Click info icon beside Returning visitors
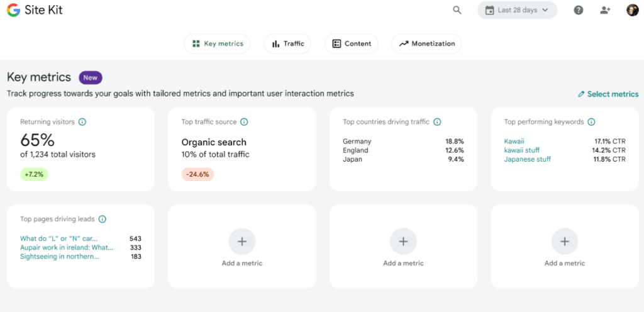This screenshot has width=644, height=312. pyautogui.click(x=82, y=122)
